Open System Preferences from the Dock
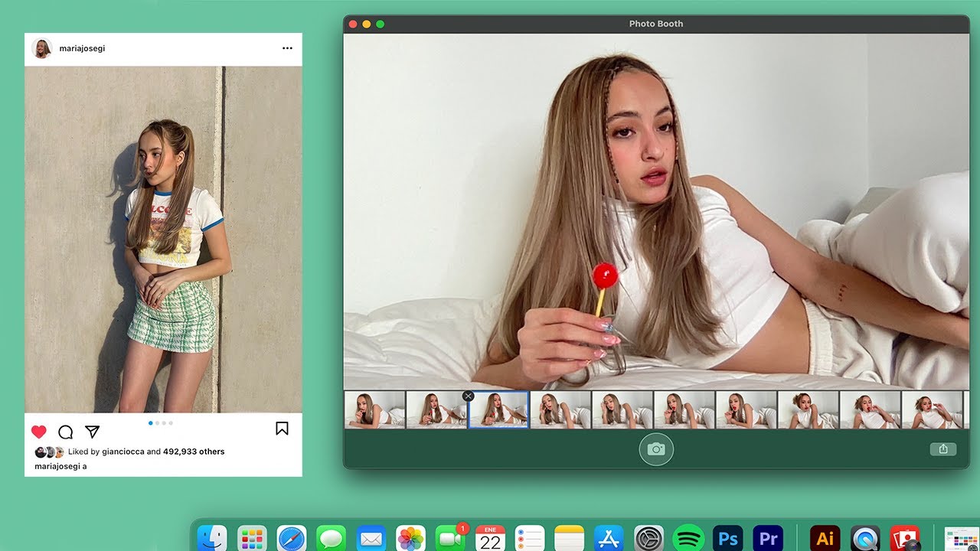This screenshot has width=980, height=551. (649, 538)
